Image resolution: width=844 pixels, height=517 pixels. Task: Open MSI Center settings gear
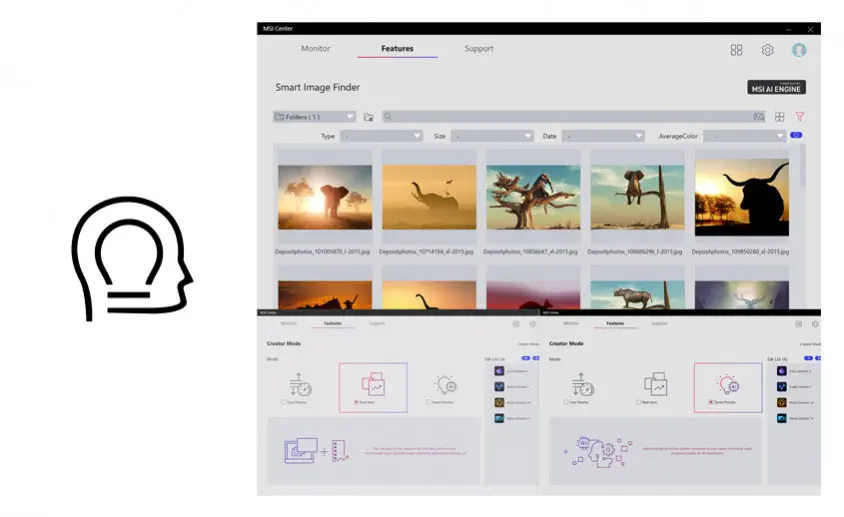[767, 50]
